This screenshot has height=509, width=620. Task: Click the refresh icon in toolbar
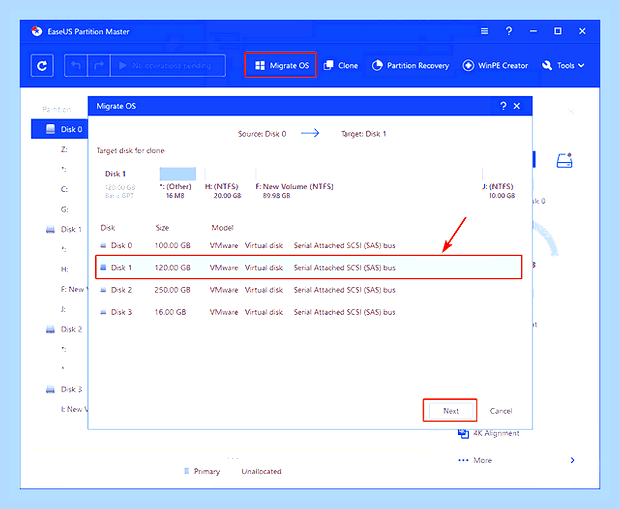tap(42, 66)
